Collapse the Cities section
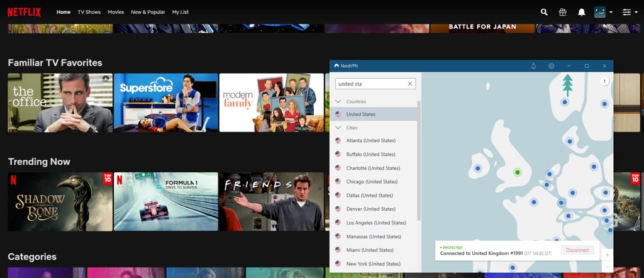The width and height of the screenshot is (644, 278). (x=338, y=128)
